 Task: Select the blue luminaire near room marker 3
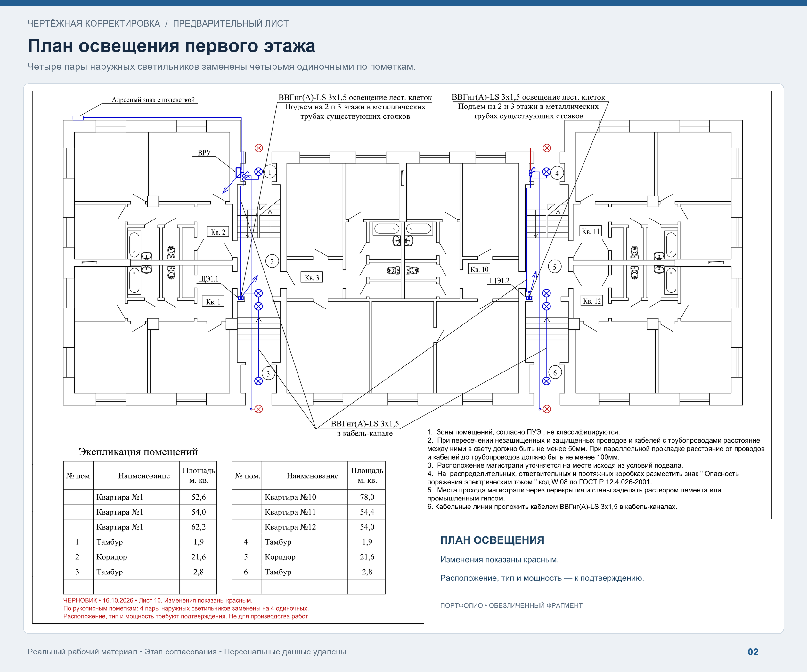pyautogui.click(x=259, y=381)
